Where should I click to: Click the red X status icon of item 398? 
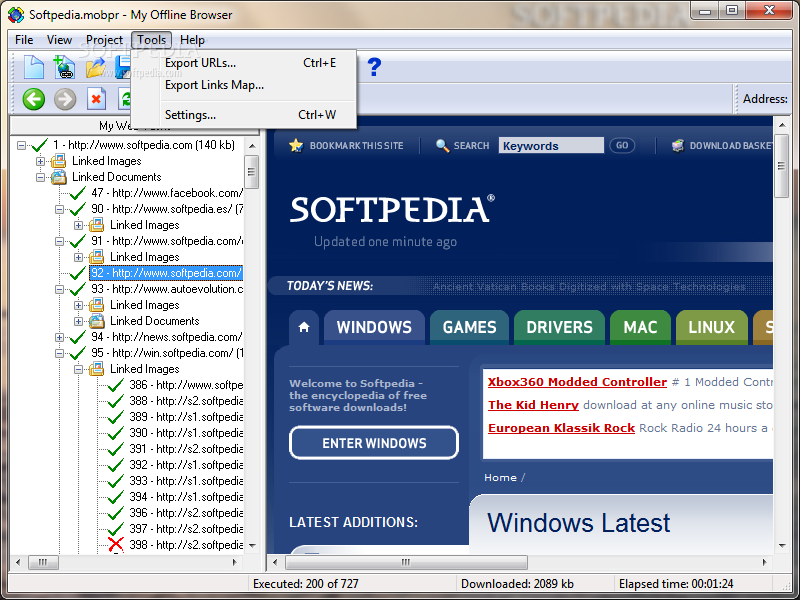[116, 544]
